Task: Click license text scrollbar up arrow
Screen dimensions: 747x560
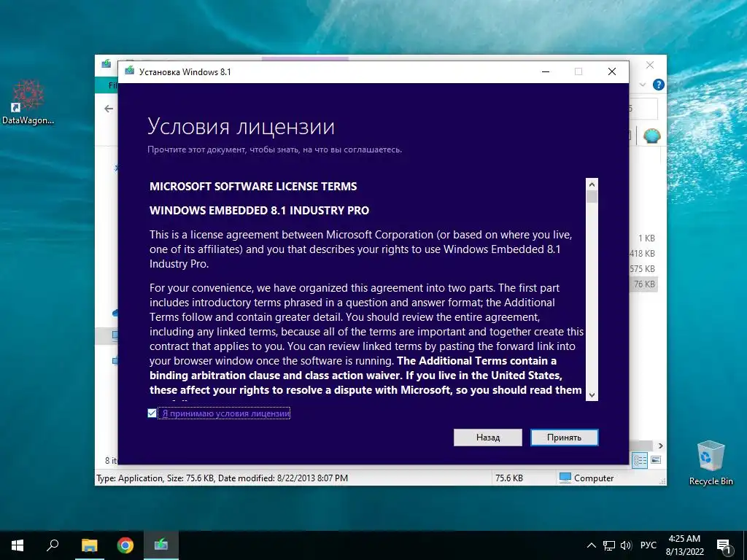Action: pos(592,184)
